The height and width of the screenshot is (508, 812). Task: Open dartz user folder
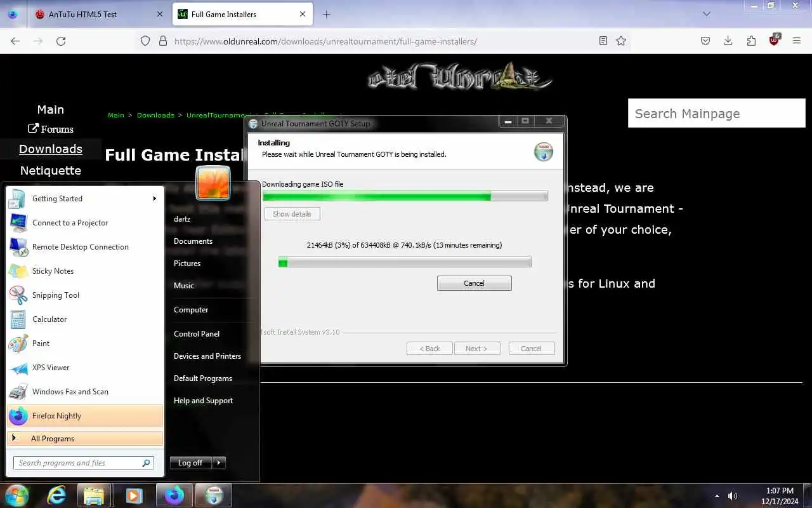[182, 219]
